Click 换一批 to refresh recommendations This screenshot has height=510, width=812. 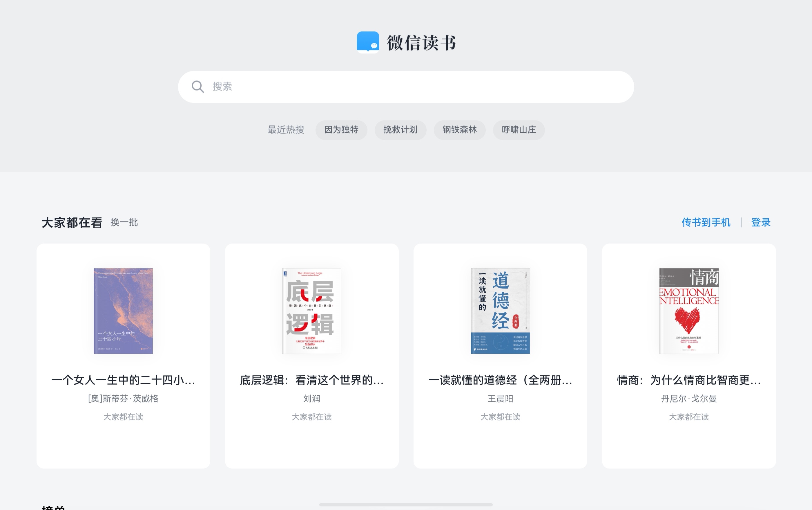(x=124, y=222)
